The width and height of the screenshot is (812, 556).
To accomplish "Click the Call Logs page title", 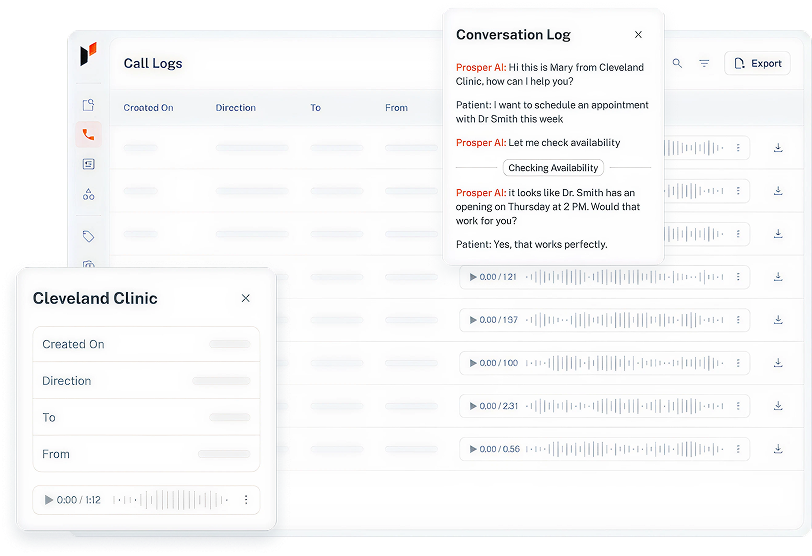I will [x=153, y=64].
